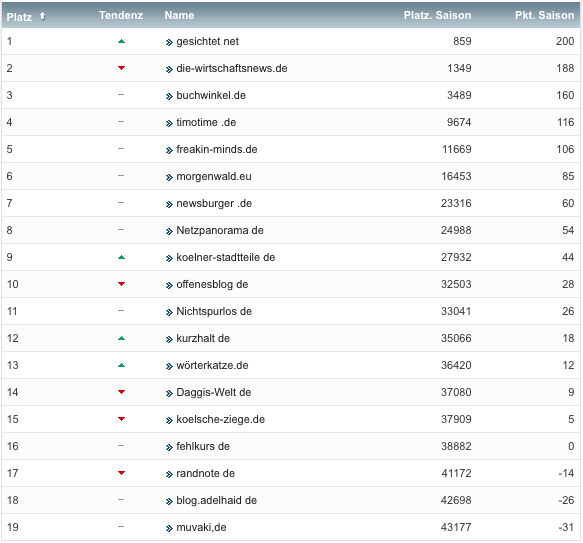Viewport: 583px width, 543px height.
Task: Open the muvaki,de link
Action: (x=201, y=527)
